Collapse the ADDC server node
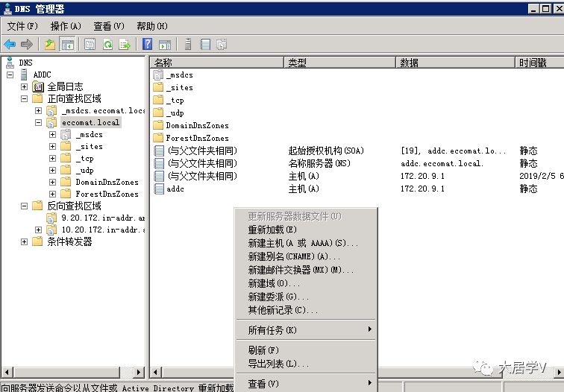Screen dimensions: 564x392 tap(10, 75)
